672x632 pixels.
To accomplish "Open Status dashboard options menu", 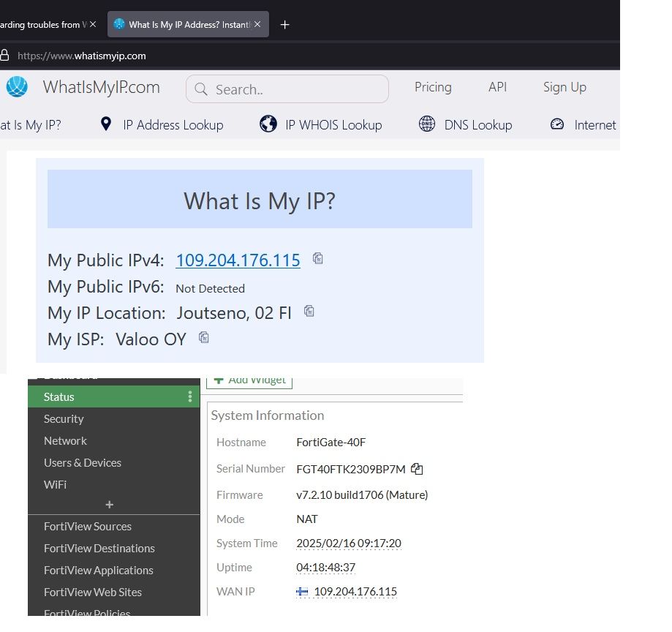I will [190, 396].
